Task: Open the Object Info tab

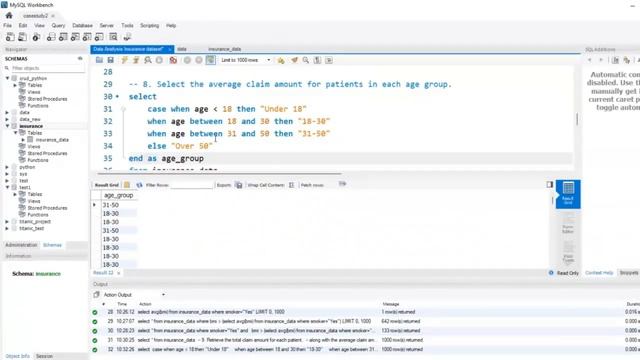Action: pos(18,356)
